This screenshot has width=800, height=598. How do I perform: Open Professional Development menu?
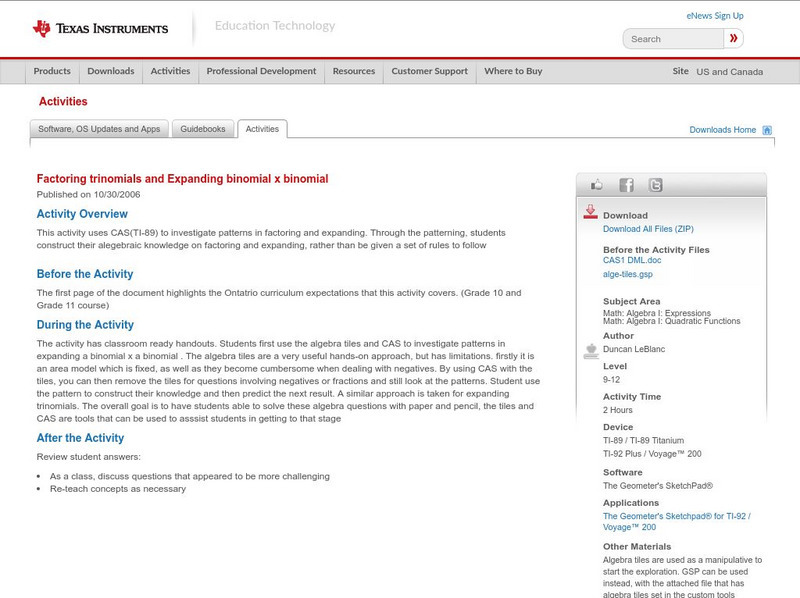[261, 71]
